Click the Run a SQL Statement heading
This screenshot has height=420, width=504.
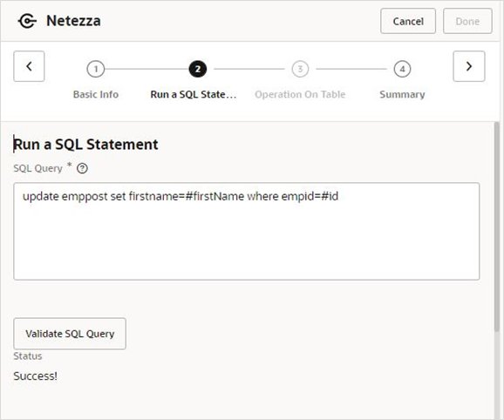pyautogui.click(x=85, y=144)
